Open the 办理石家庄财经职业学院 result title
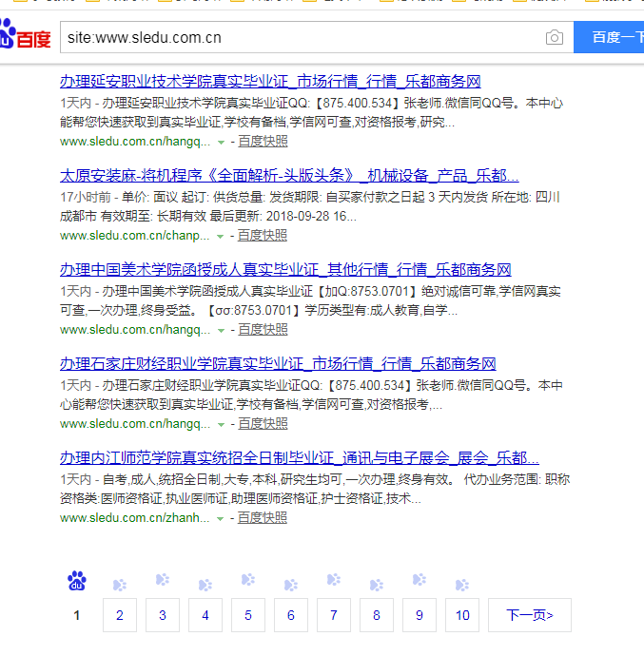 click(x=278, y=364)
